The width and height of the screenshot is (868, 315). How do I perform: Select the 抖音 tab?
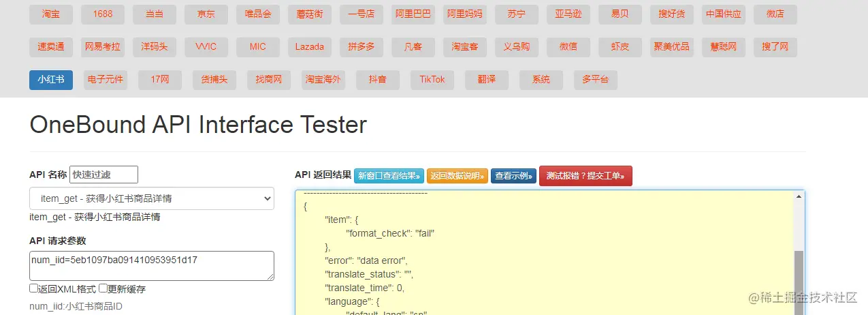tap(378, 80)
